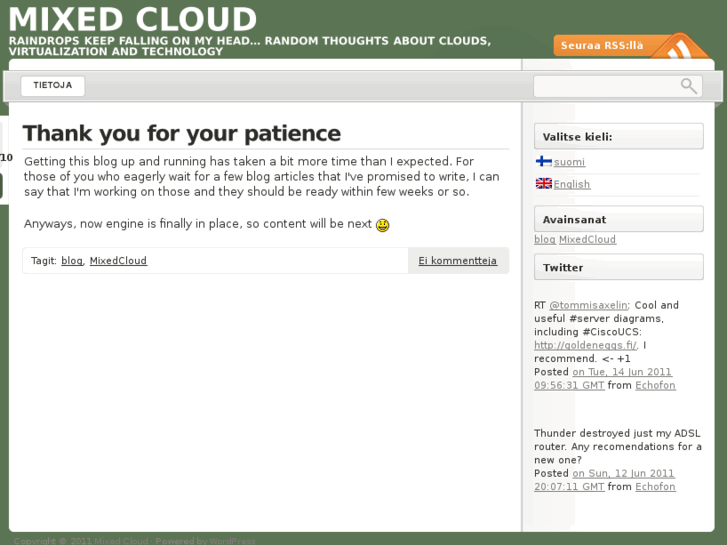Visit the goldeneggs.fi link
727x545 pixels.
585,346
